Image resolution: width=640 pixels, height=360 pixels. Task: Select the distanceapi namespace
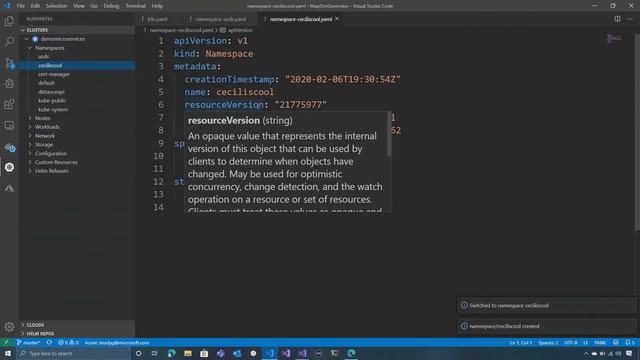pos(51,92)
